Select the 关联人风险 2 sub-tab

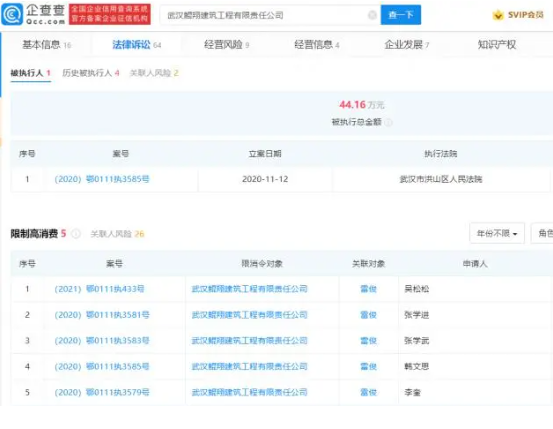(x=154, y=73)
